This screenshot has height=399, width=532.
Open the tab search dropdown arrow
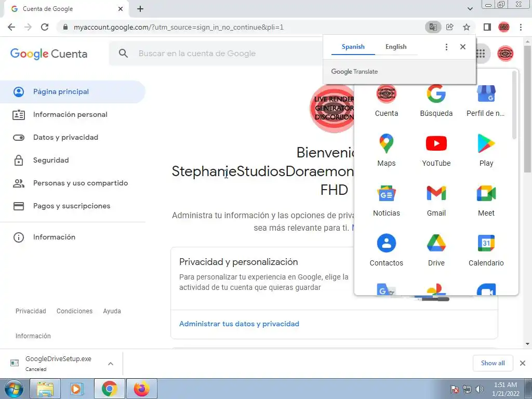[470, 9]
